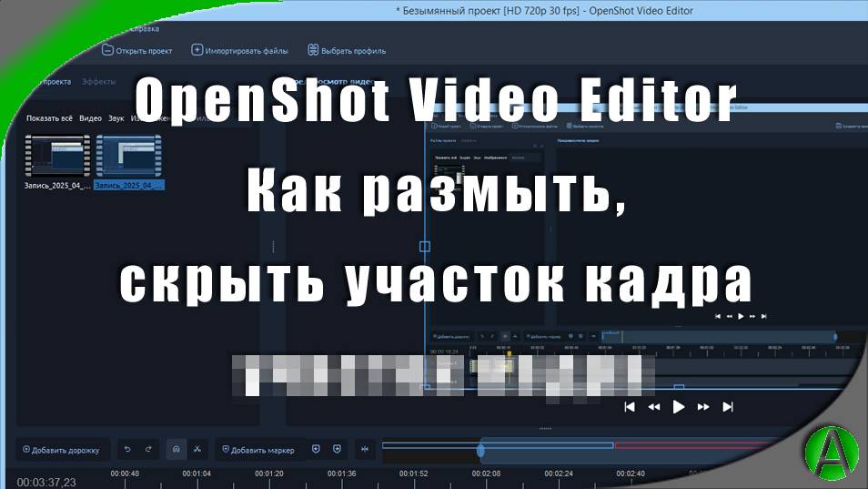Toggle the magnet snapping tool
The height and width of the screenshot is (489, 868).
[x=176, y=449]
